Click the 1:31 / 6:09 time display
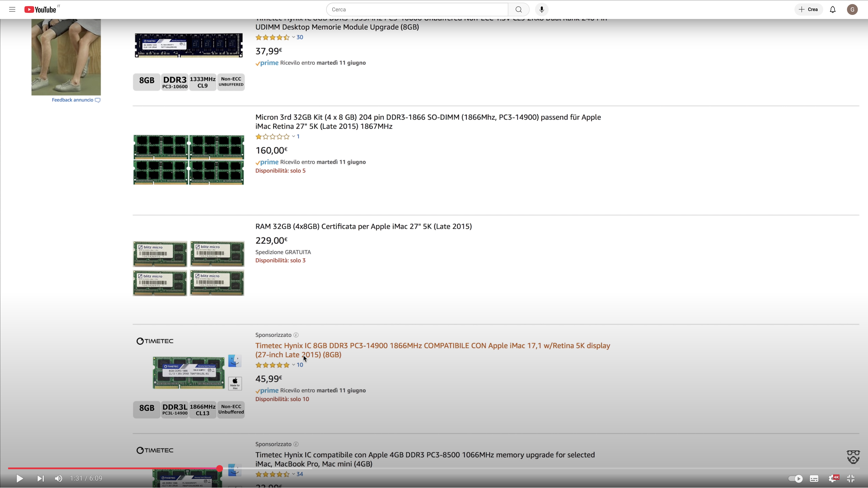 pyautogui.click(x=86, y=479)
